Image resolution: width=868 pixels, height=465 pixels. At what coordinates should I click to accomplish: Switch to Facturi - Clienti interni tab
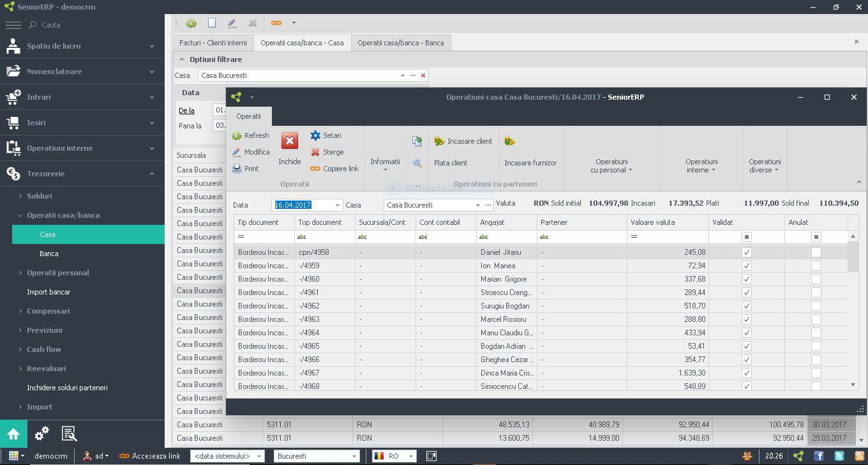coord(213,43)
